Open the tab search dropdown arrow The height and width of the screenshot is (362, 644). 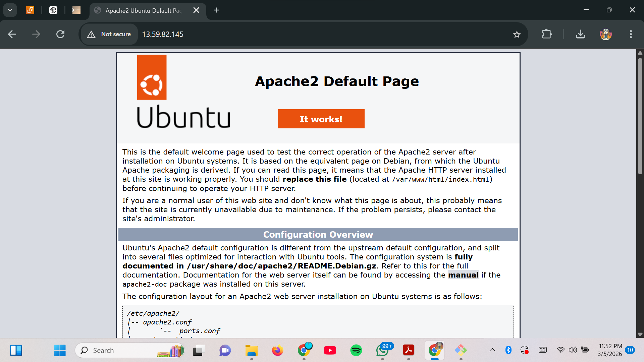coord(10,10)
